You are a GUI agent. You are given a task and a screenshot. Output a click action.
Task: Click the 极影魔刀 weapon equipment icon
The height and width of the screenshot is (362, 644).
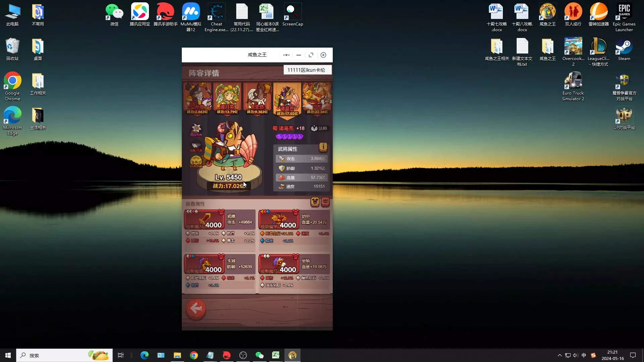pyautogui.click(x=204, y=220)
